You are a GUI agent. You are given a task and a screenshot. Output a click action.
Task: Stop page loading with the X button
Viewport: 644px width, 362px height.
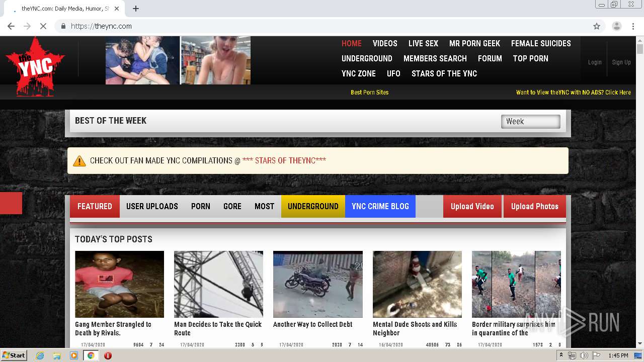click(43, 26)
